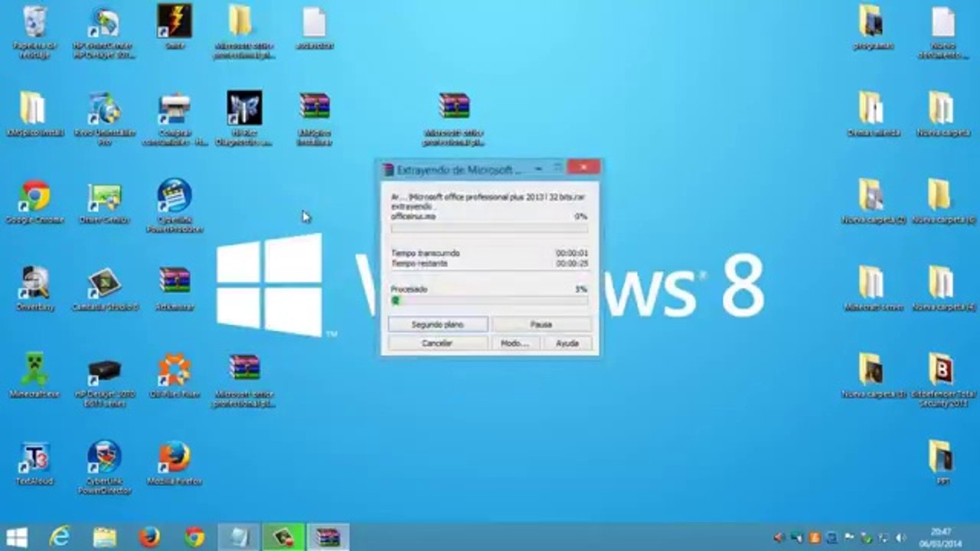The image size is (980, 551).
Task: Select the lightning bolt app shortcut
Action: [175, 28]
